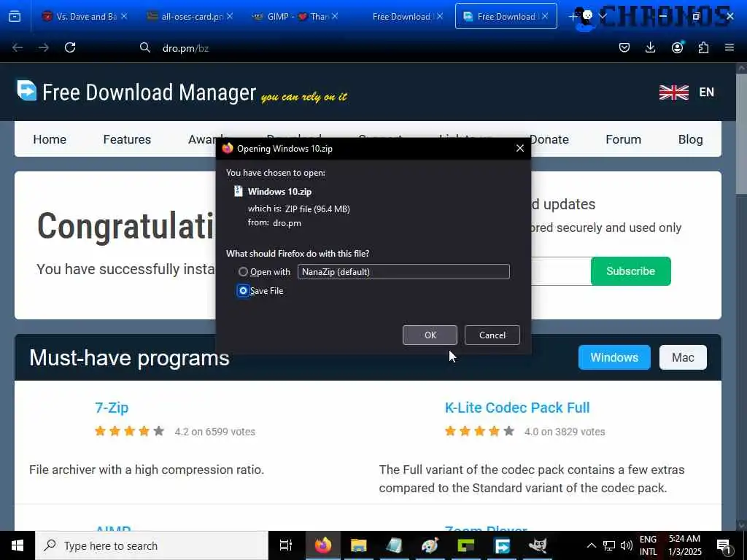Open the Firefox downloads panel
The image size is (747, 560).
[x=650, y=47]
